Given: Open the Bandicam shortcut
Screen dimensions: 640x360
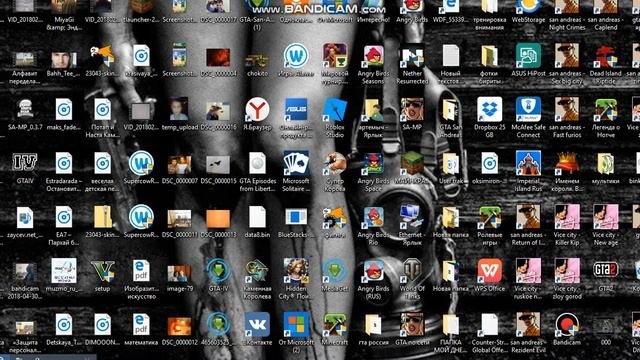Looking at the screenshot, I should (x=567, y=325).
